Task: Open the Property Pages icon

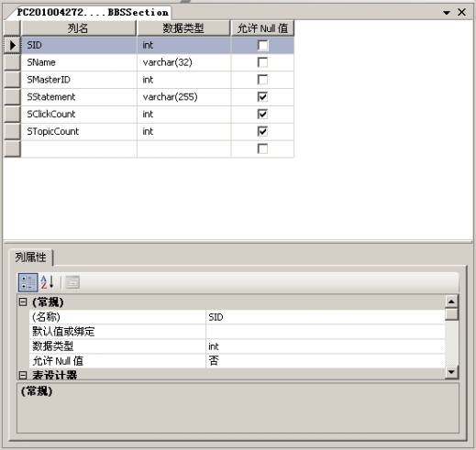Action: tap(72, 282)
